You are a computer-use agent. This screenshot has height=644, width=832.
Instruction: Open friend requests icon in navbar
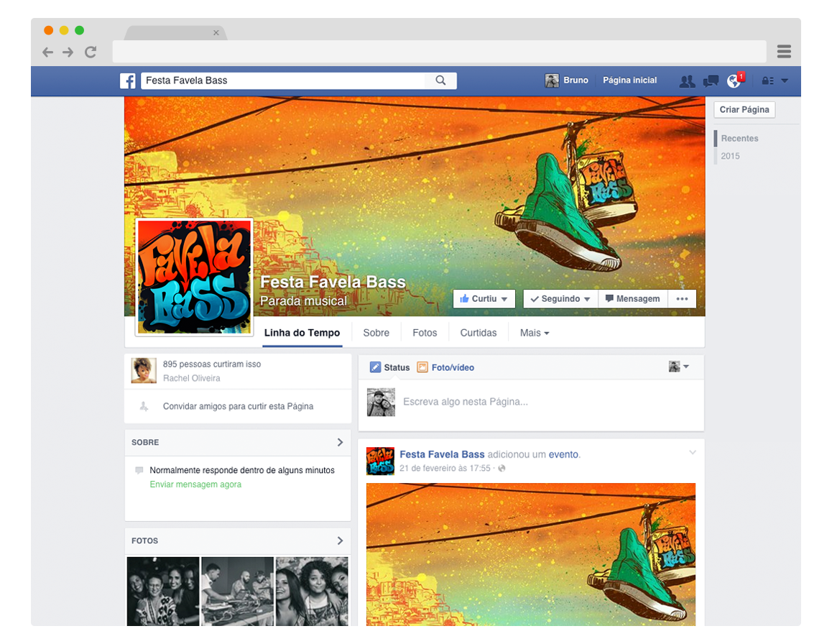[x=687, y=80]
